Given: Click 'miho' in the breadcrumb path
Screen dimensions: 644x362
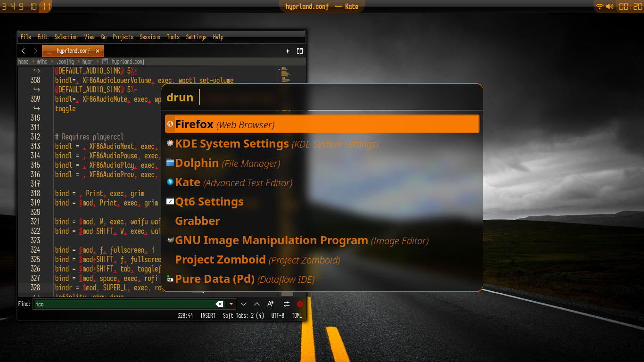Looking at the screenshot, I should click(42, 62).
